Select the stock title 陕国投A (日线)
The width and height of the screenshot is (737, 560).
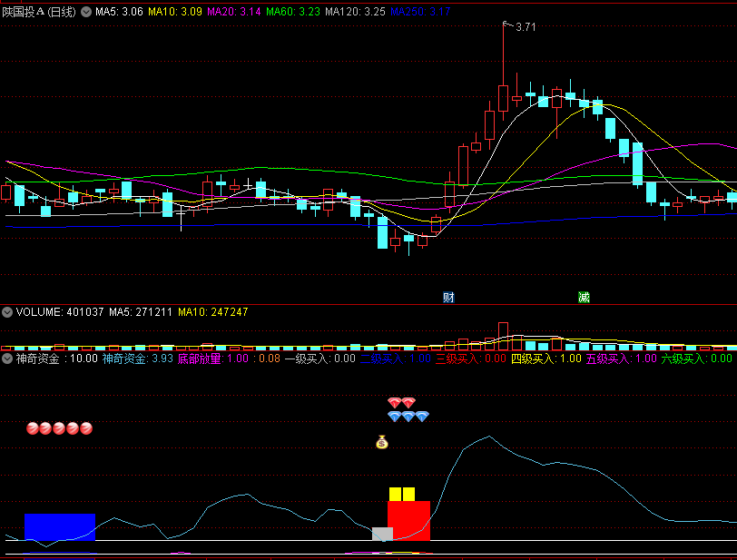[39, 12]
